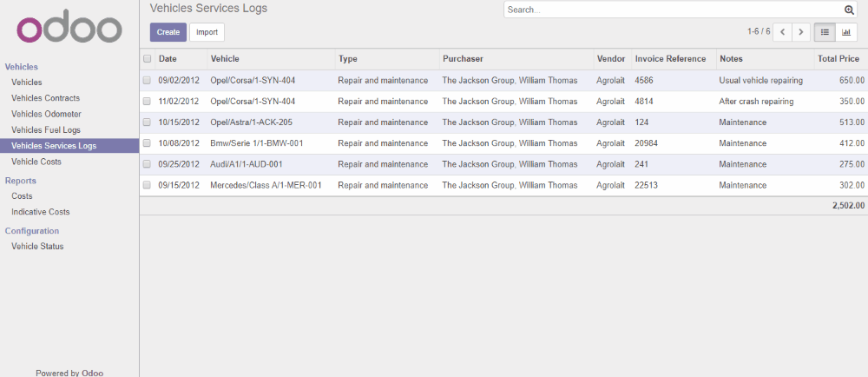Sort by the Vendor column header
Image resolution: width=868 pixels, height=377 pixels.
611,59
